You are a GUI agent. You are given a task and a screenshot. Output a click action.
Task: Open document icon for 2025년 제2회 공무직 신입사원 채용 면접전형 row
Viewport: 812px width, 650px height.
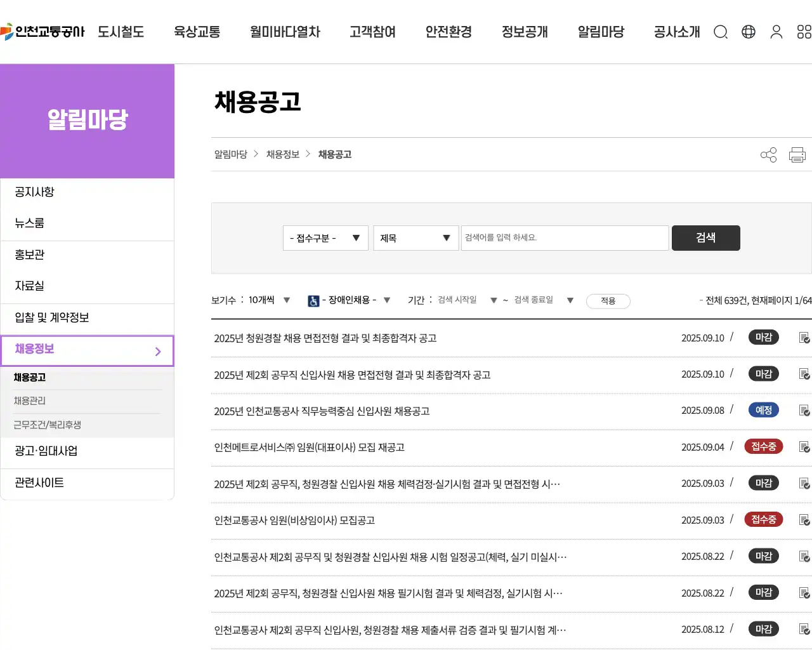[x=804, y=375]
